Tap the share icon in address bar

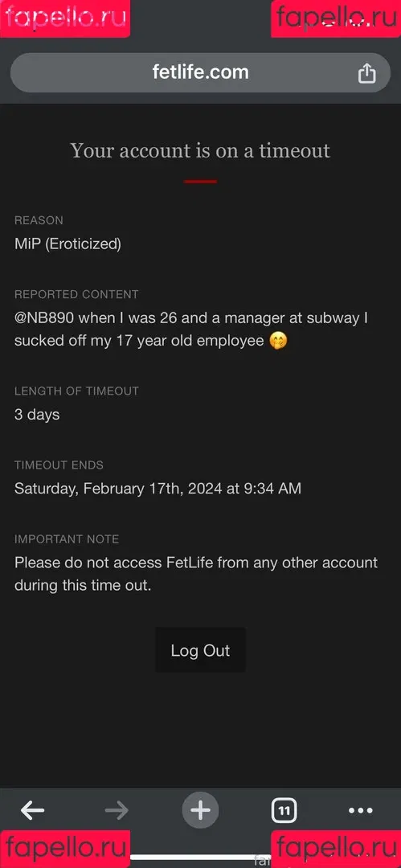pos(366,73)
